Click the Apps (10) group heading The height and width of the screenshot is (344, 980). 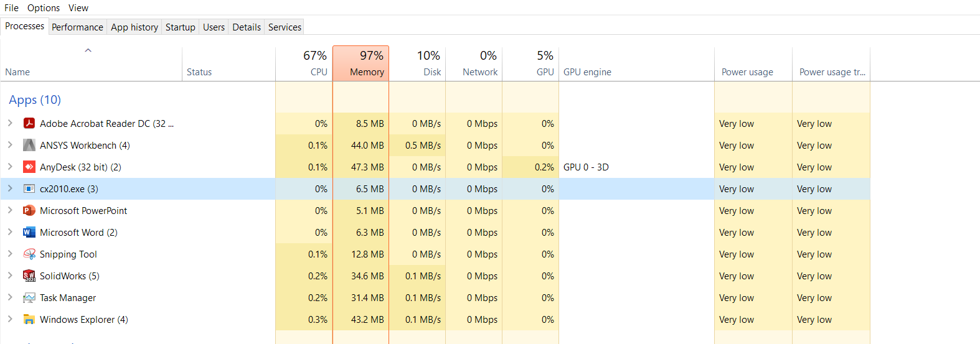click(35, 100)
